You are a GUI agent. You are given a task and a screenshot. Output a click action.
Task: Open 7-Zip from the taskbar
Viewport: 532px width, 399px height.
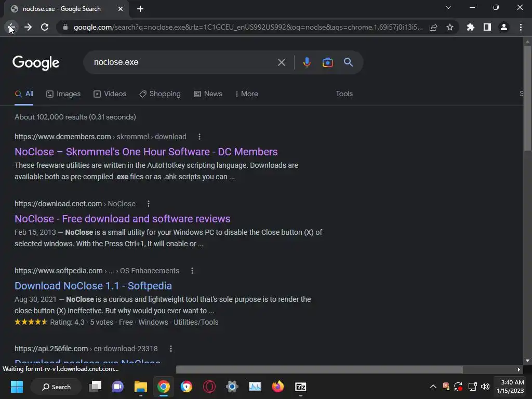(x=301, y=387)
